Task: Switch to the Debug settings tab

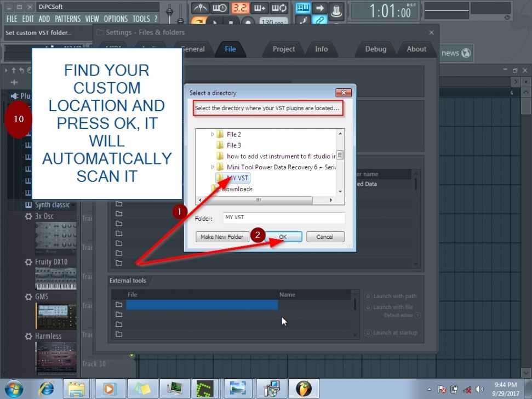Action: pos(375,49)
